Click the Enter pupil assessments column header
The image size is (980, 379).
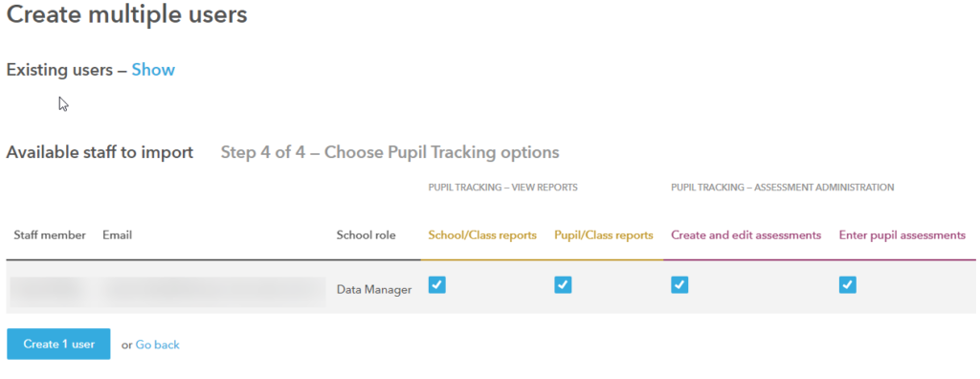(902, 235)
